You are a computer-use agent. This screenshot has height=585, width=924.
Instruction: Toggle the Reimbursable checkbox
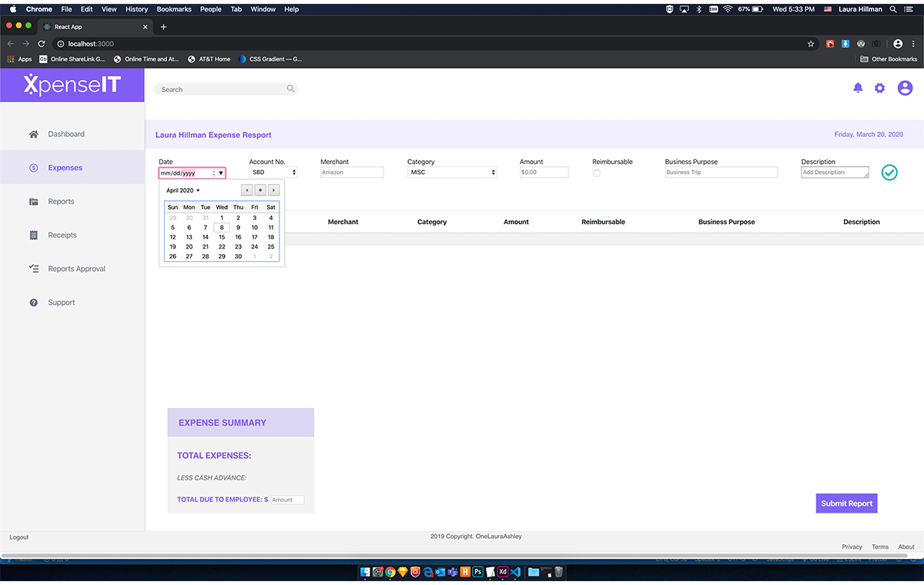click(x=597, y=173)
